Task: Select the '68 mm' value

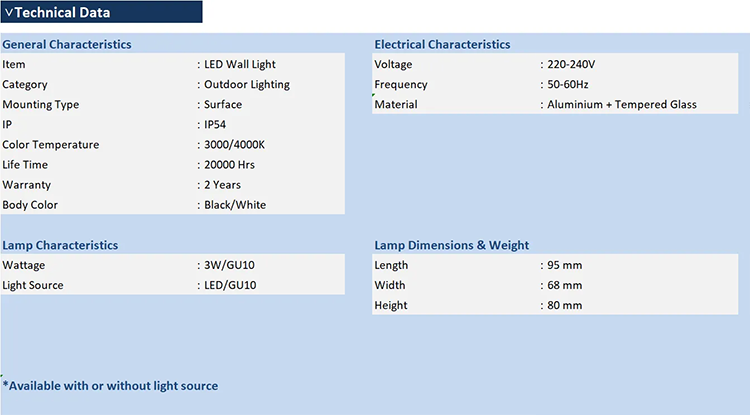Action: (564, 285)
